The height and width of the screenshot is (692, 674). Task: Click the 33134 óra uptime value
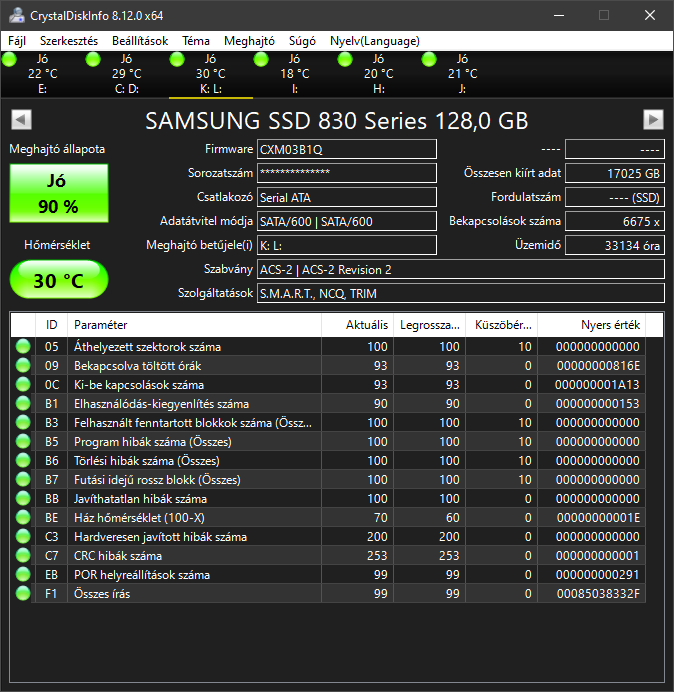[x=614, y=245]
